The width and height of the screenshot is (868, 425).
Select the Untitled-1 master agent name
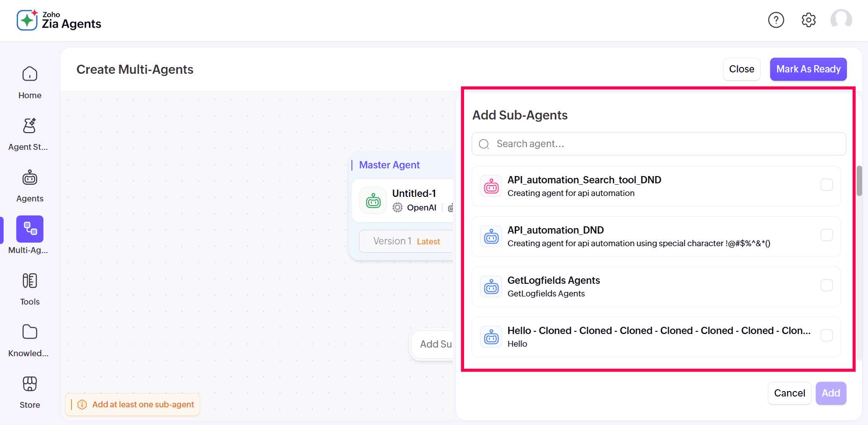(414, 193)
